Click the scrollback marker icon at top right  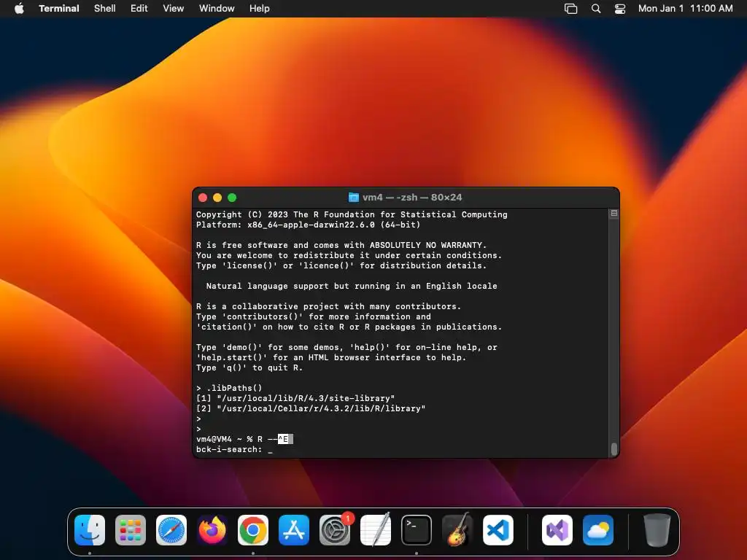pos(614,214)
